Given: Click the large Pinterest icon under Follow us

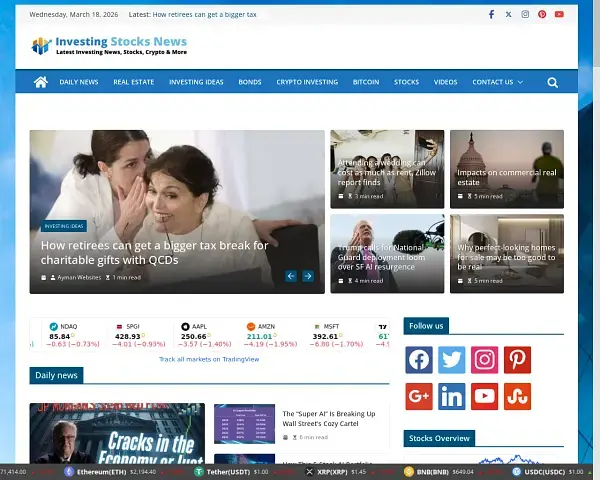Looking at the screenshot, I should 517,360.
